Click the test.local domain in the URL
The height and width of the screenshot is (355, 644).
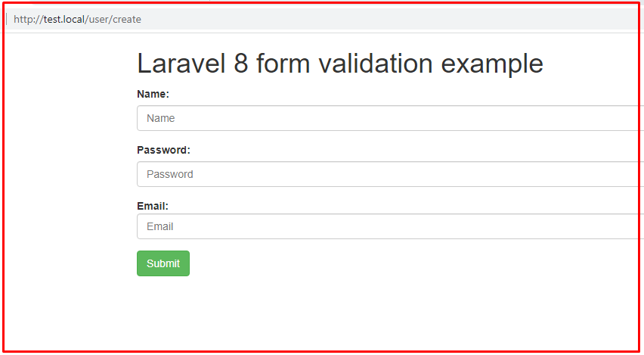pyautogui.click(x=66, y=19)
